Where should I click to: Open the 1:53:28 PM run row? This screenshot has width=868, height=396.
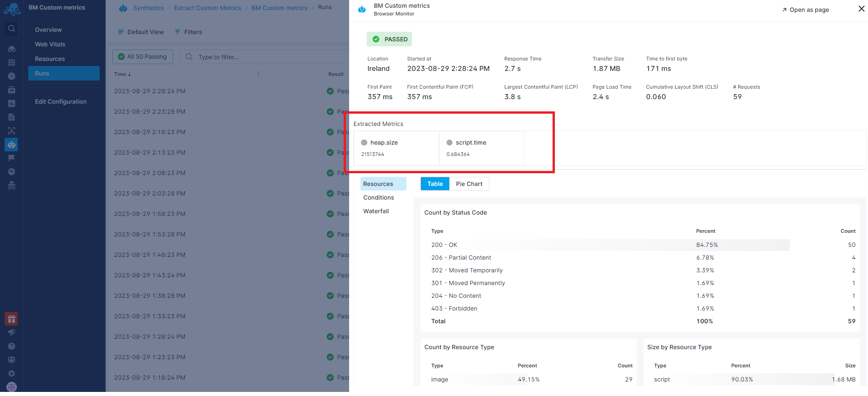coord(228,234)
